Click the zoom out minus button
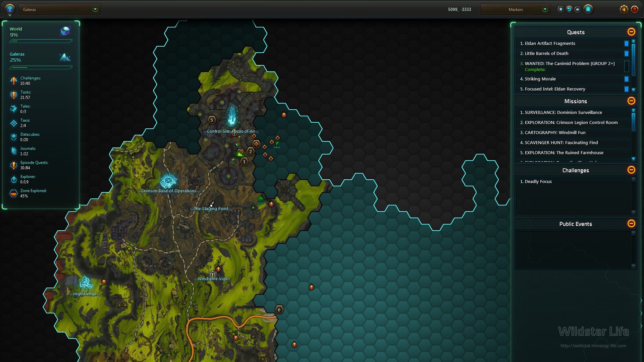The width and height of the screenshot is (644, 362). [577, 9]
